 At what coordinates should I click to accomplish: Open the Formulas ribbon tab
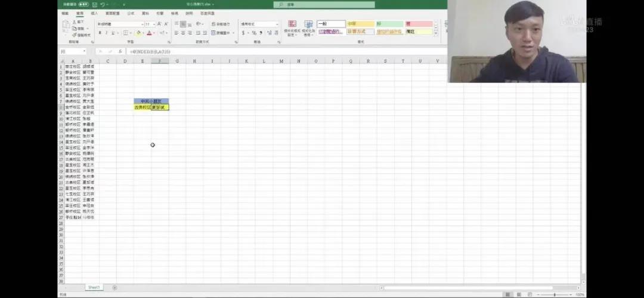131,14
